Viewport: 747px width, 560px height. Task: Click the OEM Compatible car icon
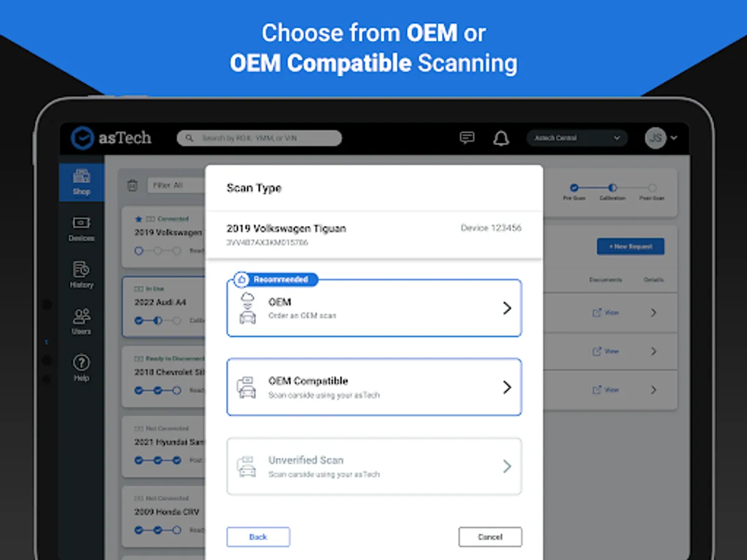click(247, 387)
